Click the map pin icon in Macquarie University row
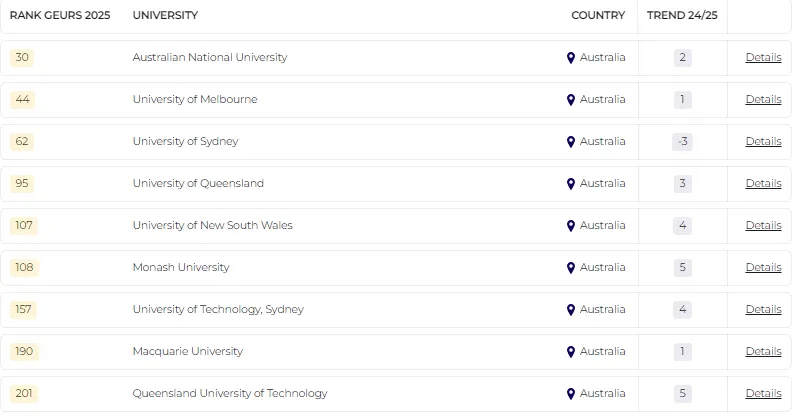This screenshot has width=795, height=417. pyautogui.click(x=571, y=352)
